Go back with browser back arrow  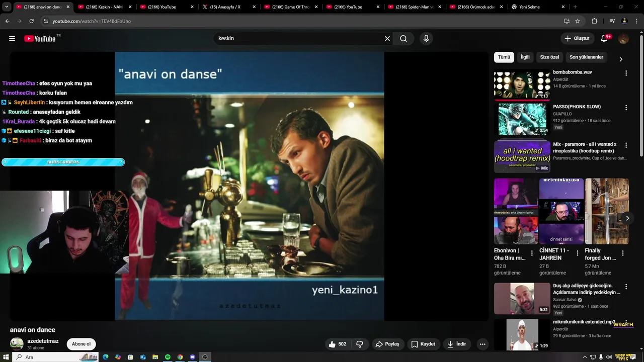click(7, 21)
